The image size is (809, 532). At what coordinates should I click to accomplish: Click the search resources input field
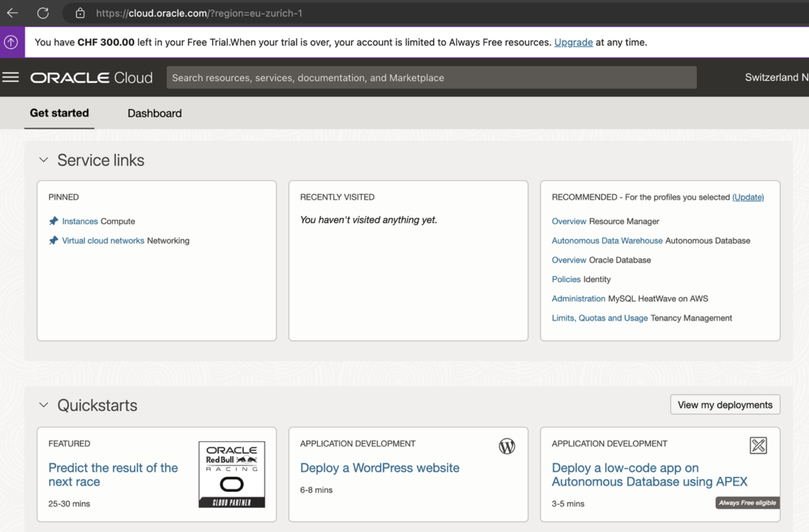point(431,78)
